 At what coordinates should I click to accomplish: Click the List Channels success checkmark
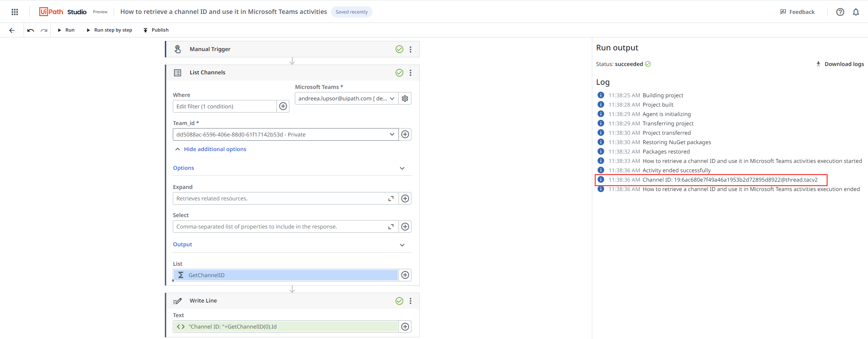tap(399, 73)
